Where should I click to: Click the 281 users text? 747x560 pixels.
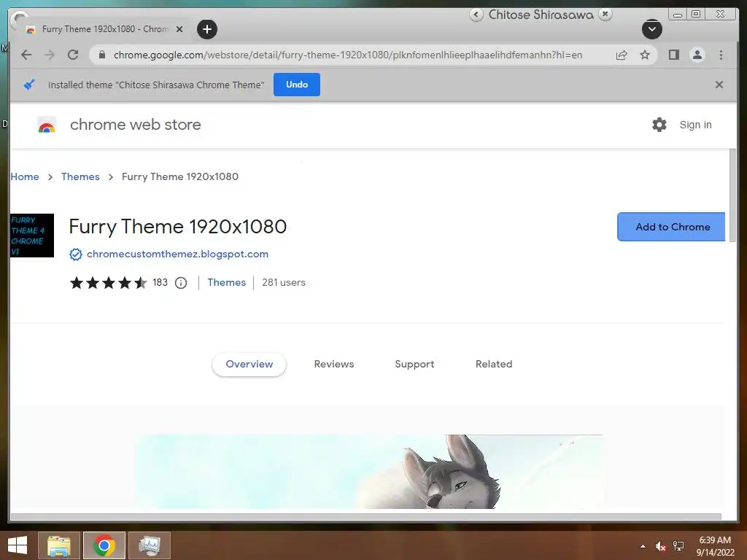pyautogui.click(x=284, y=282)
